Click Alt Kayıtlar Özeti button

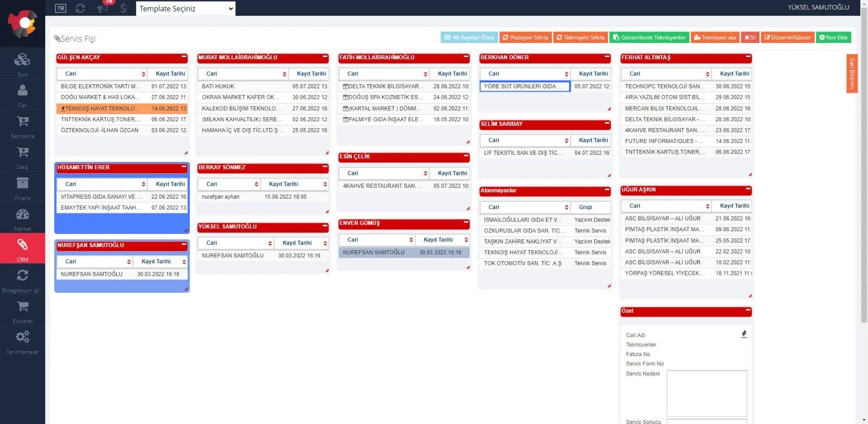click(469, 37)
